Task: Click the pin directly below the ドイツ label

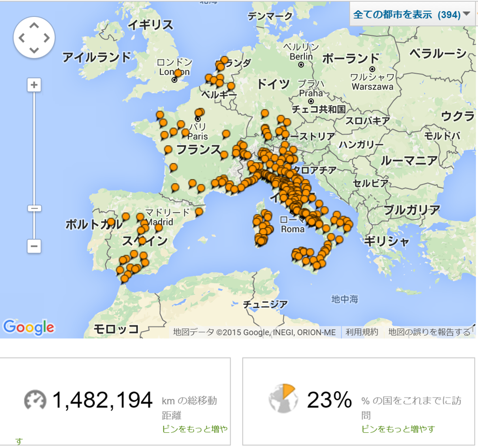Action: (x=265, y=114)
